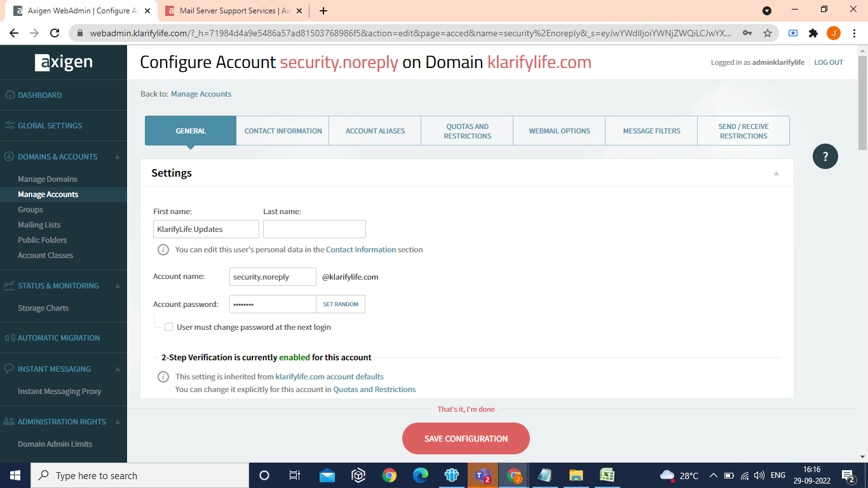Screen dimensions: 868x488
Task: Open the Chrome tab search dropdown
Action: [767, 11]
